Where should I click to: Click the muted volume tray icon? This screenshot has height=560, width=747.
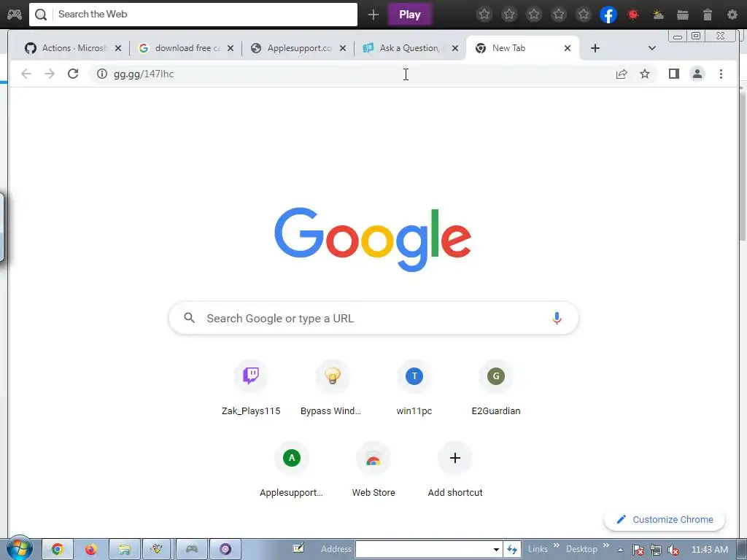pos(673,550)
